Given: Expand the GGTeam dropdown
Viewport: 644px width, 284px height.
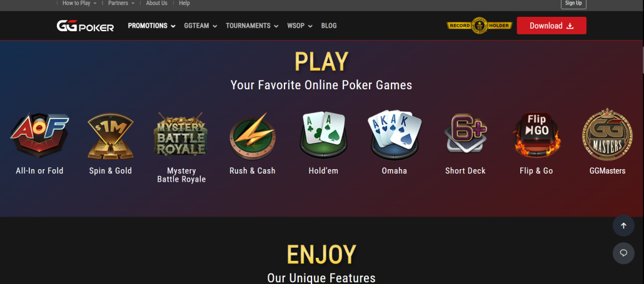Looking at the screenshot, I should pos(201,26).
